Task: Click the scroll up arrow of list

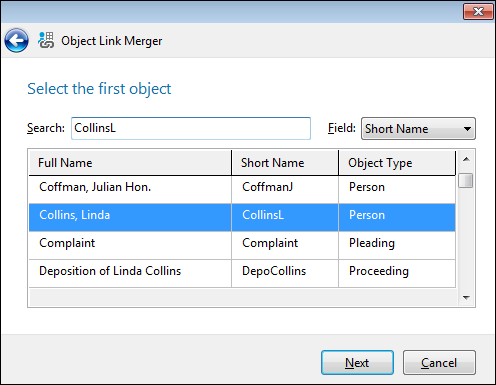Action: (466, 159)
